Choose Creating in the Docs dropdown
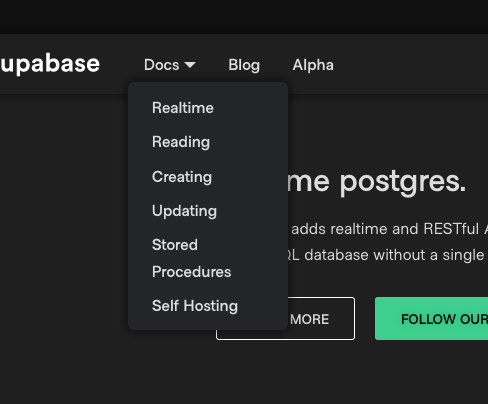The image size is (488, 404). 182,177
